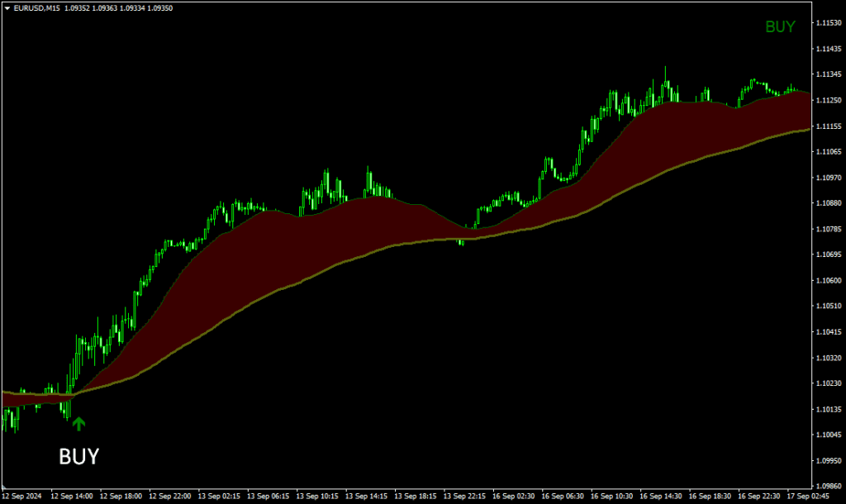
Task: Select the tallest candle wick near 1.11435
Action: pos(663,66)
